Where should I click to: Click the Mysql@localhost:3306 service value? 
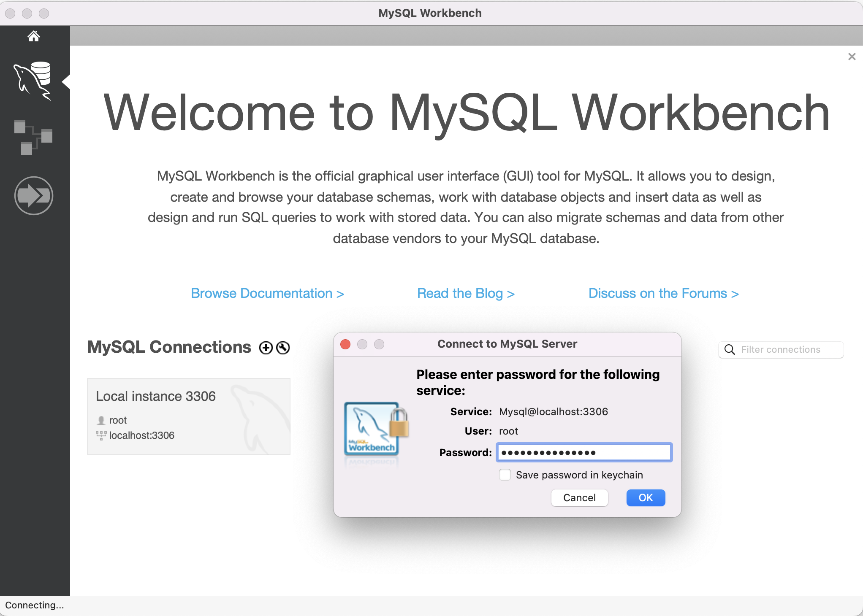pyautogui.click(x=554, y=412)
